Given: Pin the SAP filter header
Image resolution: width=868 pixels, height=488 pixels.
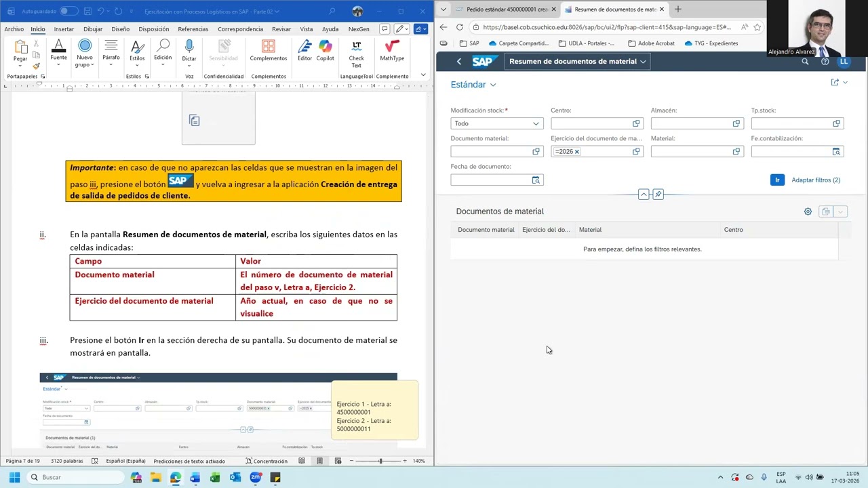Looking at the screenshot, I should pyautogui.click(x=658, y=195).
